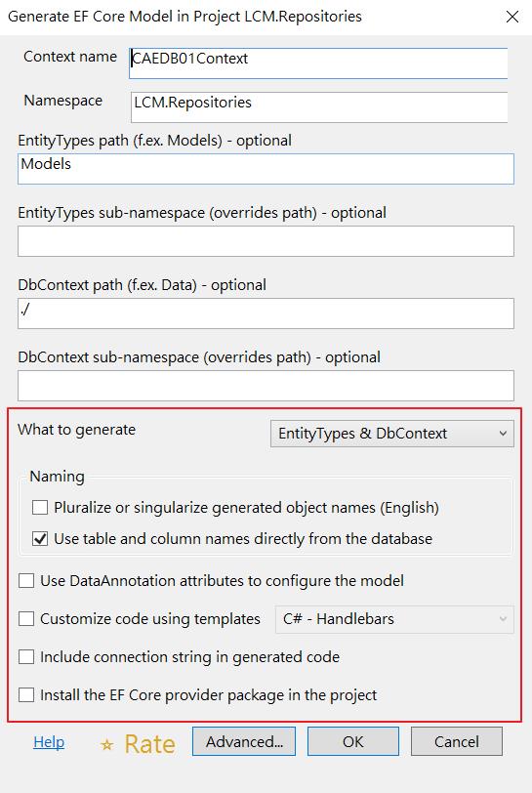This screenshot has height=793, width=532.
Task: Click the Advanced... button
Action: coord(244,741)
